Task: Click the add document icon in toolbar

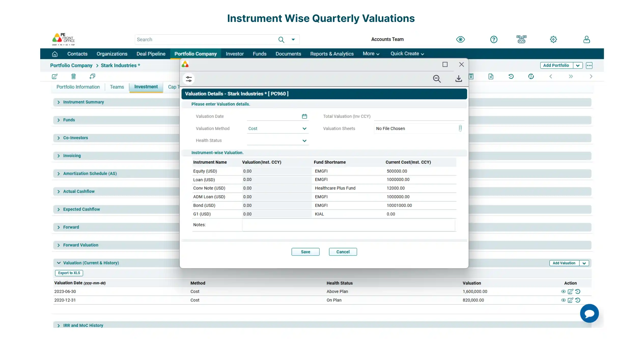Action: pos(491,76)
